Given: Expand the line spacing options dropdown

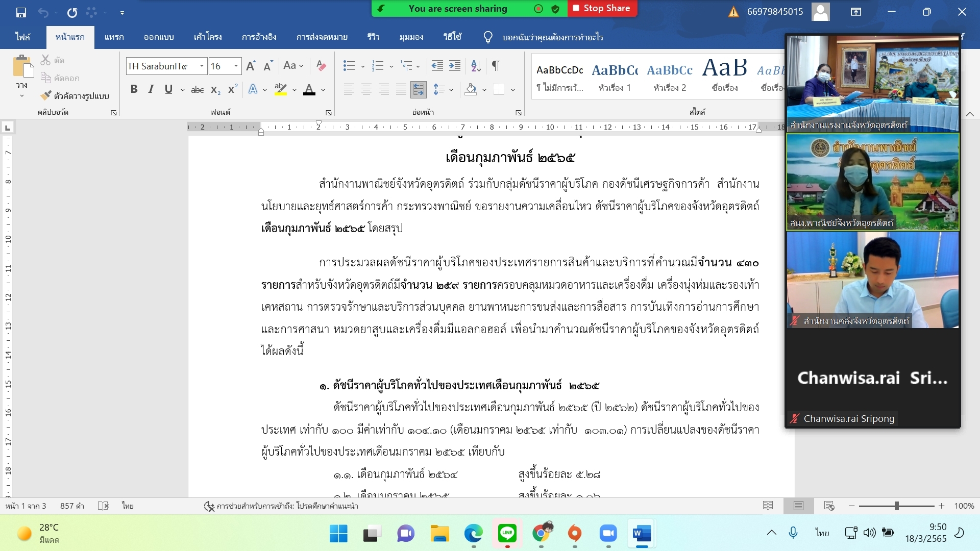Looking at the screenshot, I should click(451, 90).
